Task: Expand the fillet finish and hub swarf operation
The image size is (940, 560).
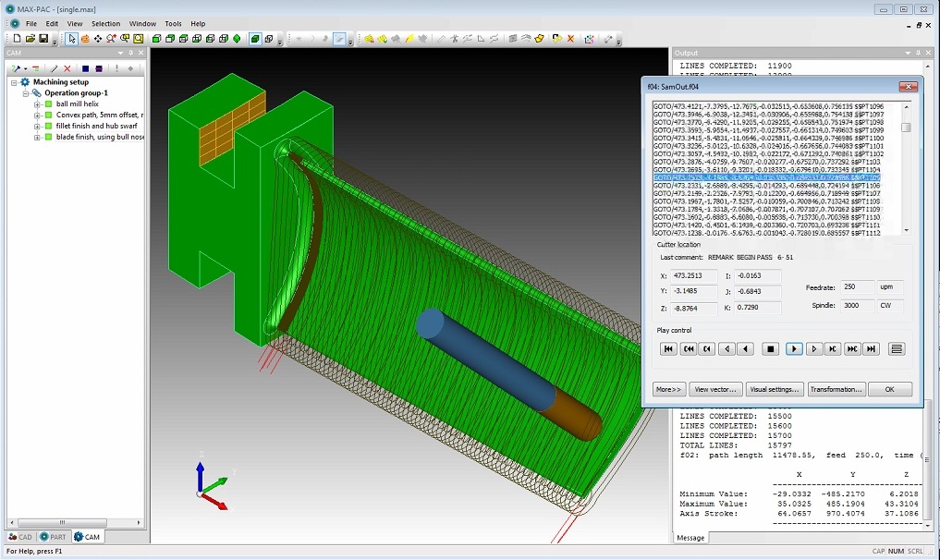Action: click(37, 127)
